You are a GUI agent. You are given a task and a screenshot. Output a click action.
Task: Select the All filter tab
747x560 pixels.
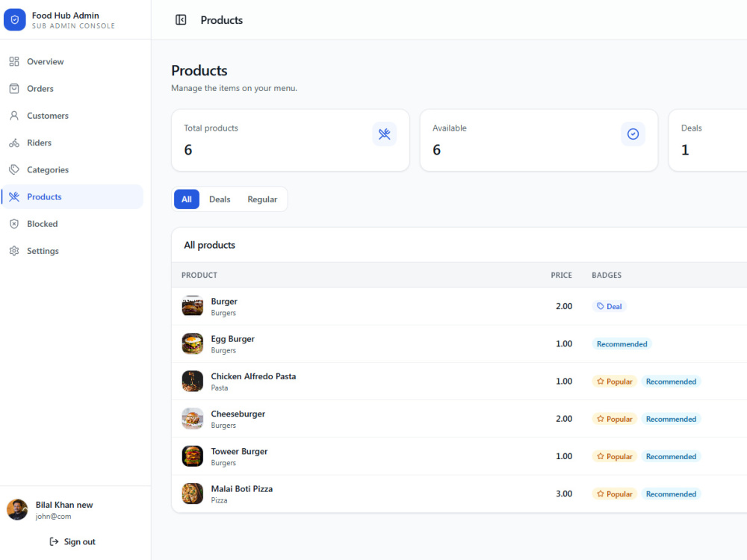(187, 199)
